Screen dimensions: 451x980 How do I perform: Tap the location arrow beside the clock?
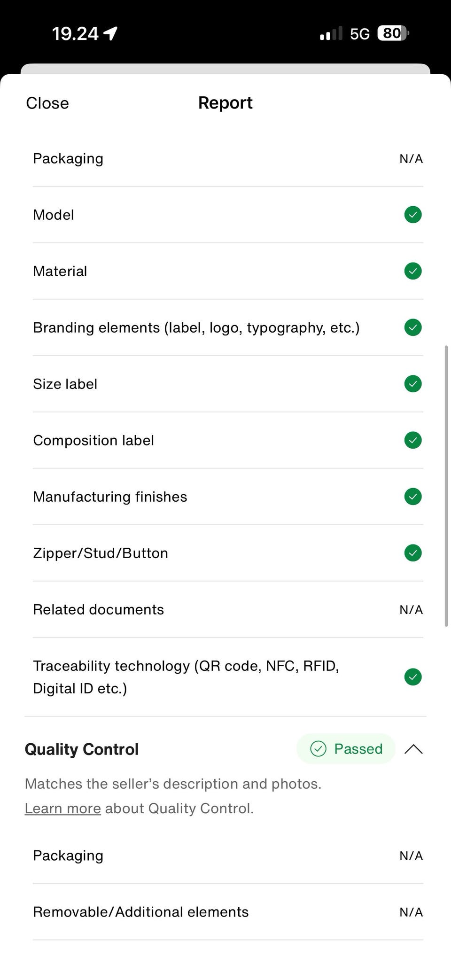110,33
